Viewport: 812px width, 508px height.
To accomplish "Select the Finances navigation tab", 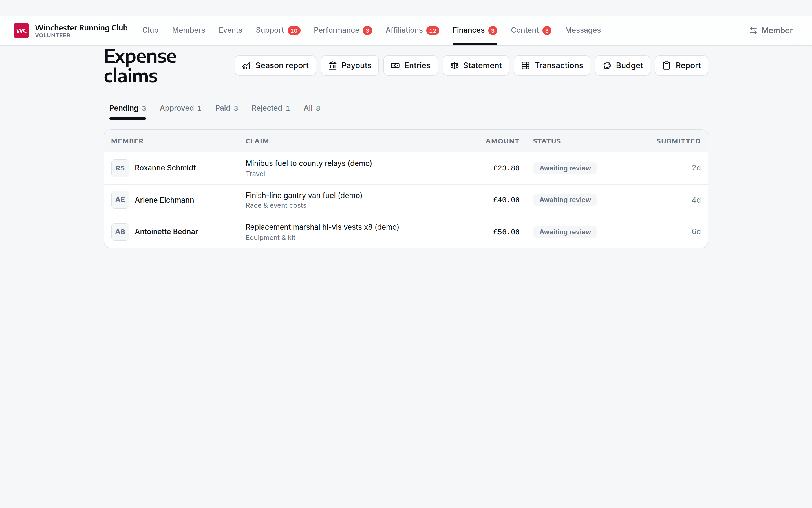I will (475, 30).
